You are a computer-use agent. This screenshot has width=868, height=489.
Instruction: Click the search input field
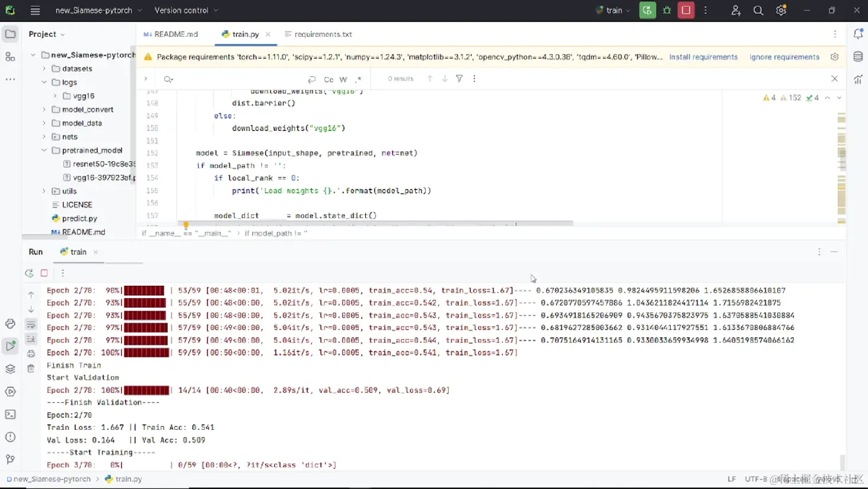pos(237,79)
